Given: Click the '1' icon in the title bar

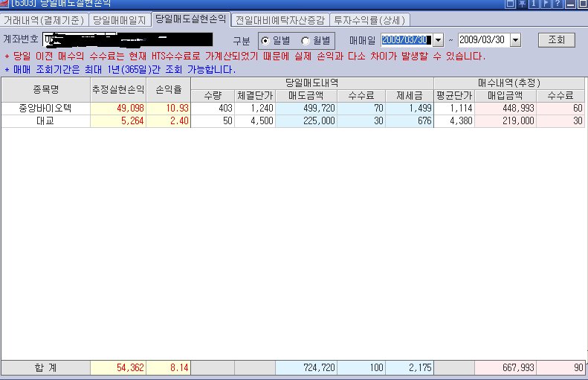Looking at the screenshot, I should pos(533,4).
